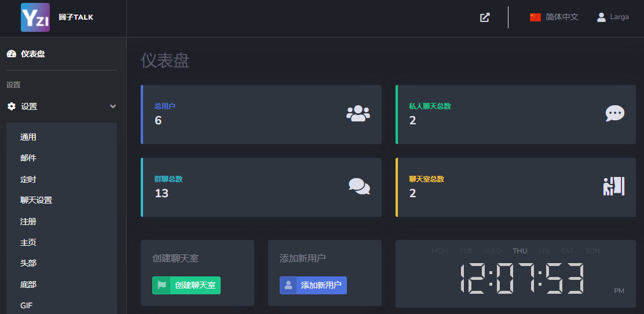Click the double chat bubble icon on the 群聊总数 card

click(359, 186)
